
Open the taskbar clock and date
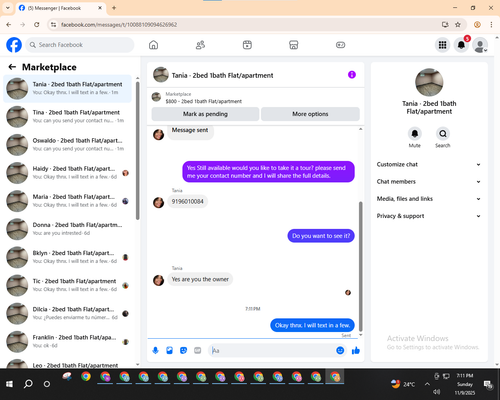465,384
